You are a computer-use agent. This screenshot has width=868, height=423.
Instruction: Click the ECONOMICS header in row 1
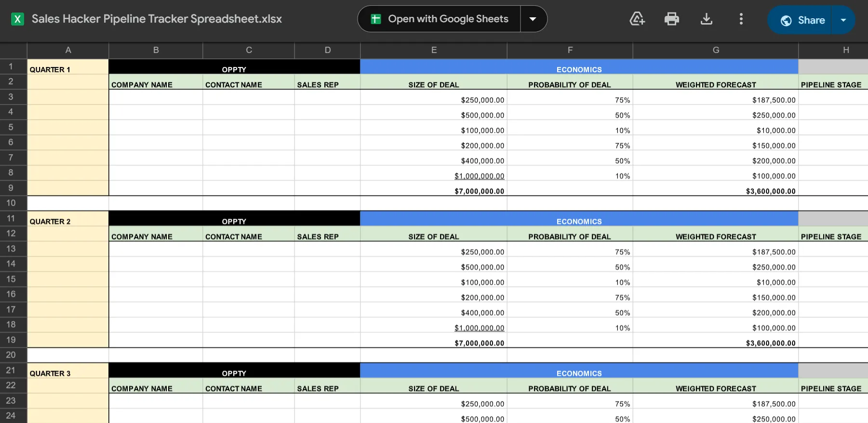579,67
